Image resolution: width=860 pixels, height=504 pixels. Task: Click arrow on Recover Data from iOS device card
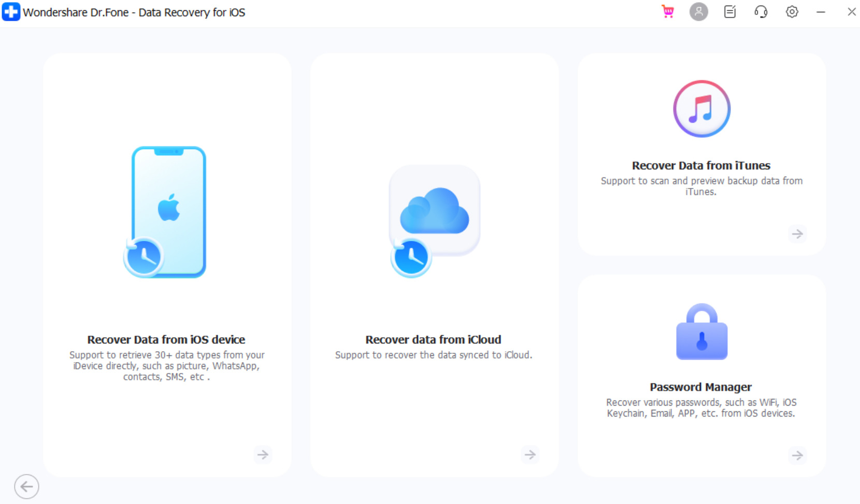pyautogui.click(x=263, y=455)
